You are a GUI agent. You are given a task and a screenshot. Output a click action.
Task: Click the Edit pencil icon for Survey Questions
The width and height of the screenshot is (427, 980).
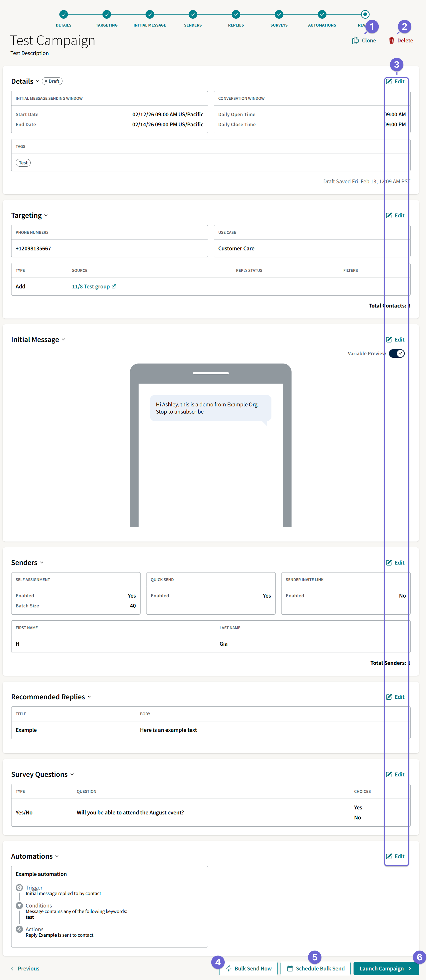click(389, 774)
